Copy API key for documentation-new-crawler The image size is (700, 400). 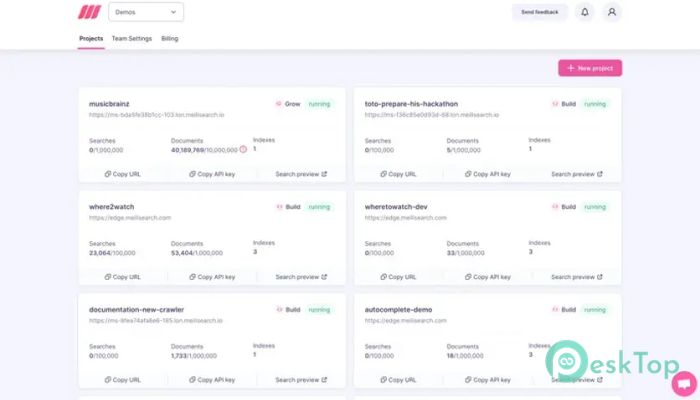pos(212,380)
